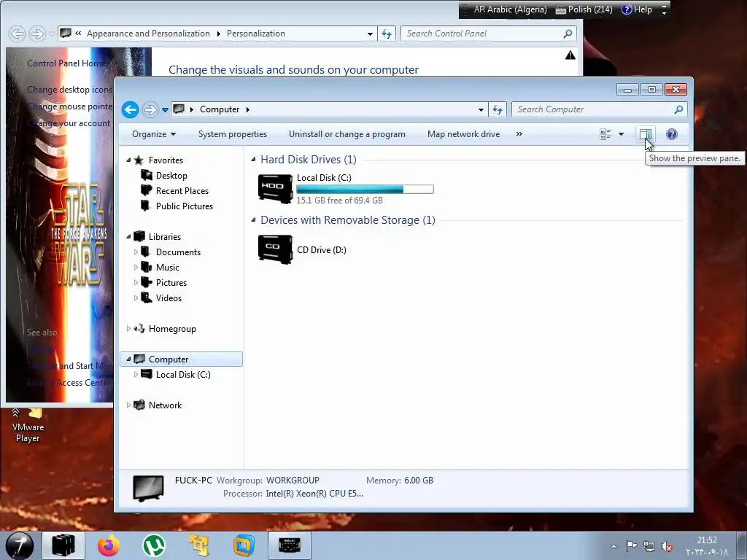Expand Local Disk (C:) in navigation tree
747x560 pixels.
(x=136, y=374)
